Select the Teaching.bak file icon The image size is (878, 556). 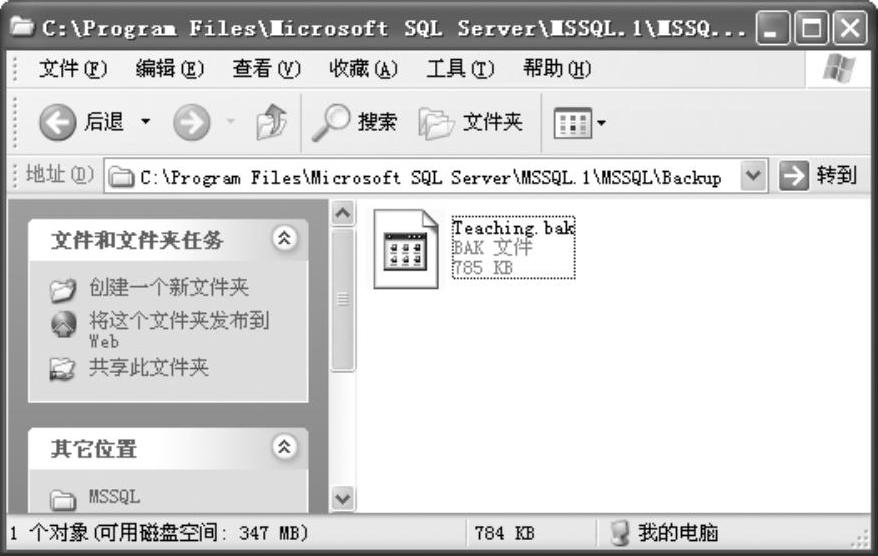[x=406, y=249]
